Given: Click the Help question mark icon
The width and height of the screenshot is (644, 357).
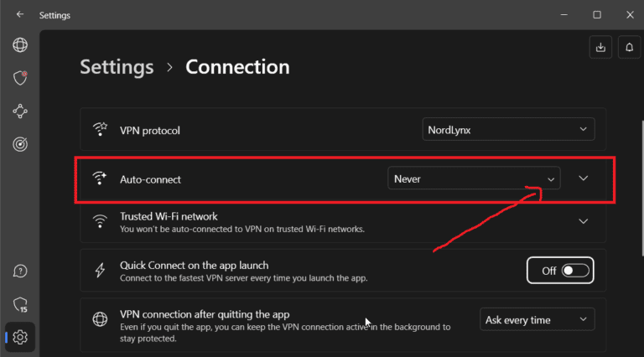Looking at the screenshot, I should point(20,271).
